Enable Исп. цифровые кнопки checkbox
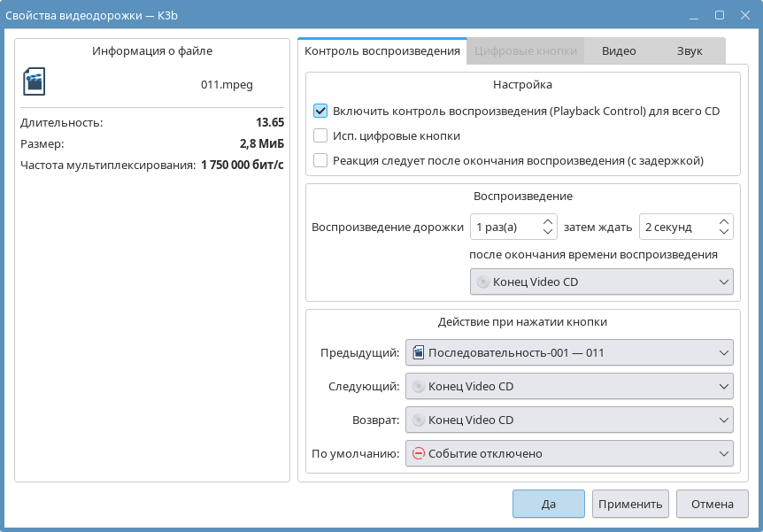The width and height of the screenshot is (763, 532). 320,136
